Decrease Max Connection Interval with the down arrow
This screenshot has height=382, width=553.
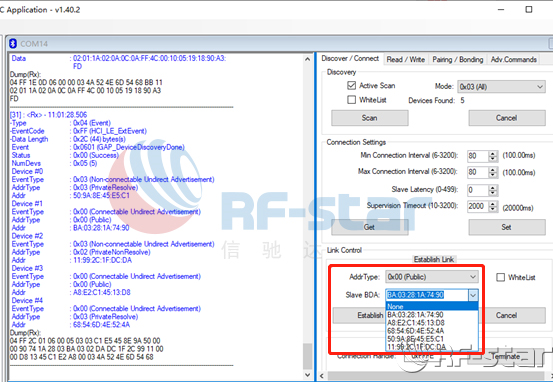(x=493, y=175)
